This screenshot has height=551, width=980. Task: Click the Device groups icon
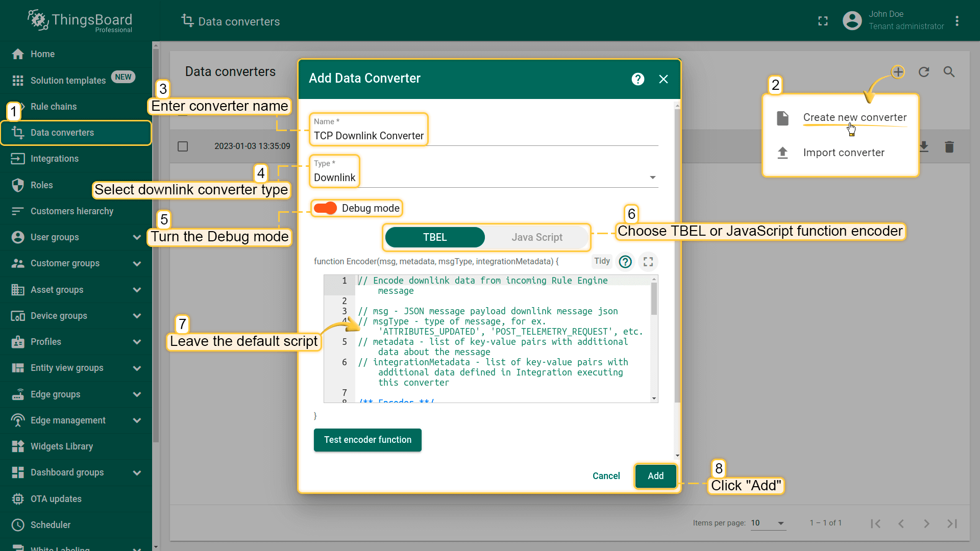(x=18, y=316)
